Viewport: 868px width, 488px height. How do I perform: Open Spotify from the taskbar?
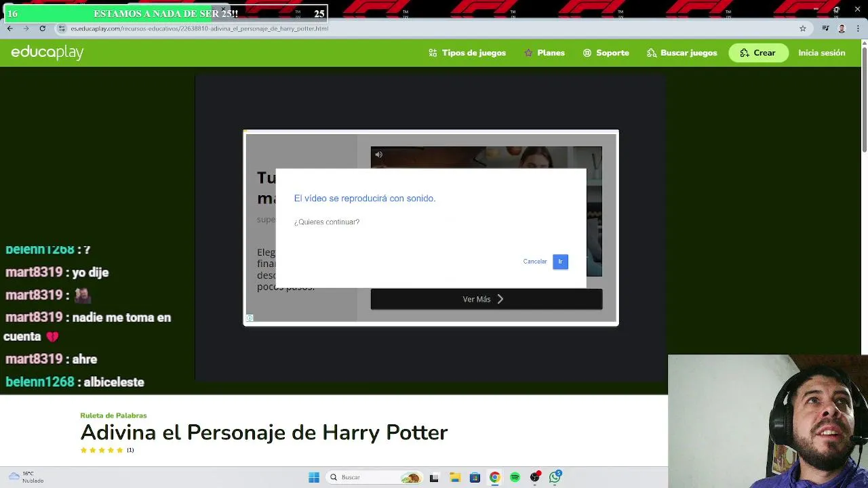tap(515, 477)
